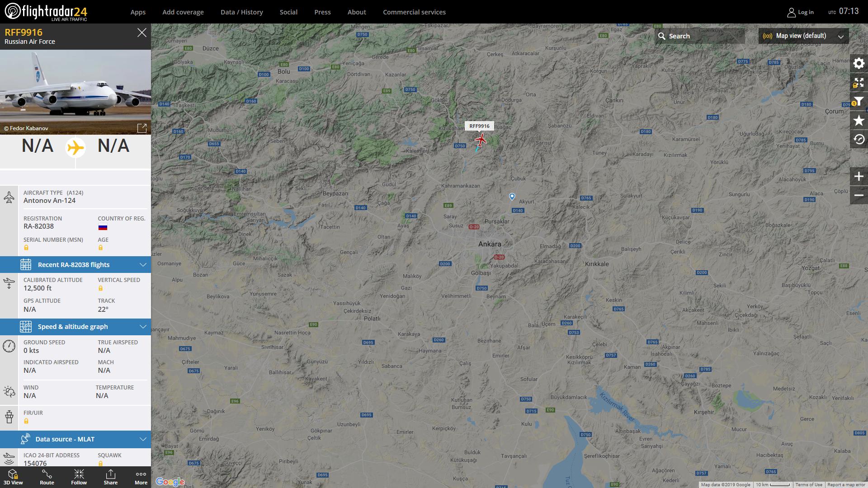Open the Share flight button
This screenshot has width=868, height=488.
click(110, 477)
